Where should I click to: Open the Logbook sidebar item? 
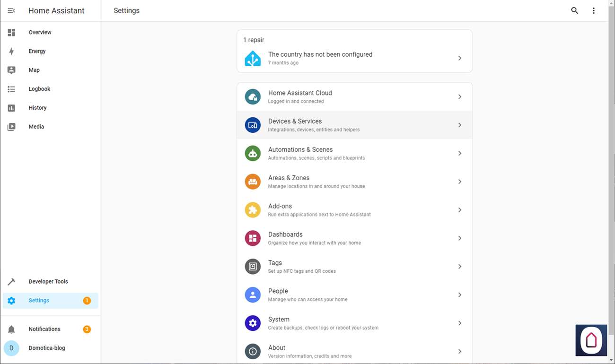pos(39,89)
